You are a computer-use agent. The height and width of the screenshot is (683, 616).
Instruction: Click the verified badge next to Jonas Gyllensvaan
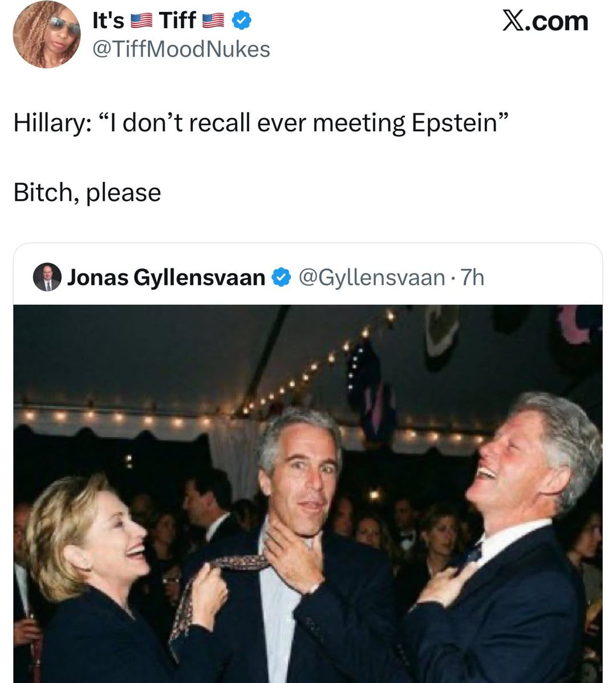click(279, 278)
